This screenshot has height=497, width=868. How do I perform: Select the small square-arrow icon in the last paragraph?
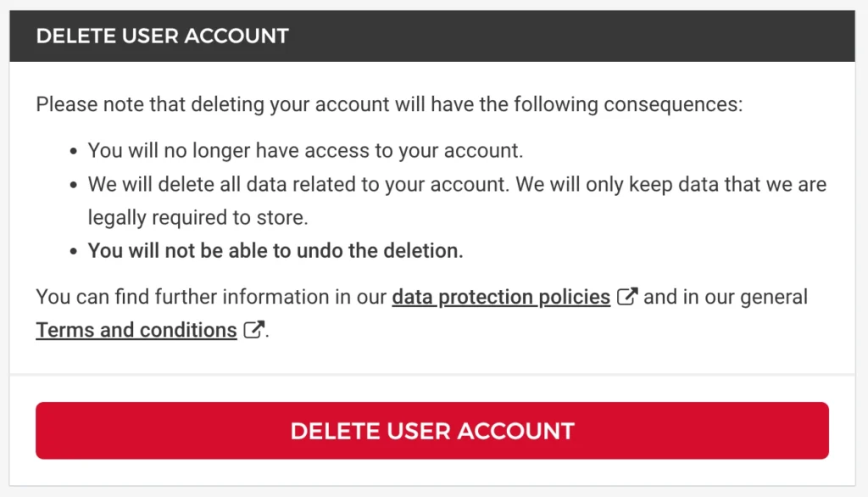pyautogui.click(x=253, y=329)
